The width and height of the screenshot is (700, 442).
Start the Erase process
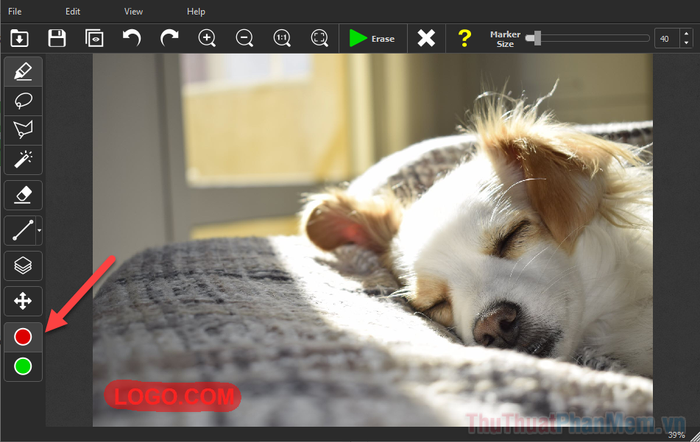[372, 38]
